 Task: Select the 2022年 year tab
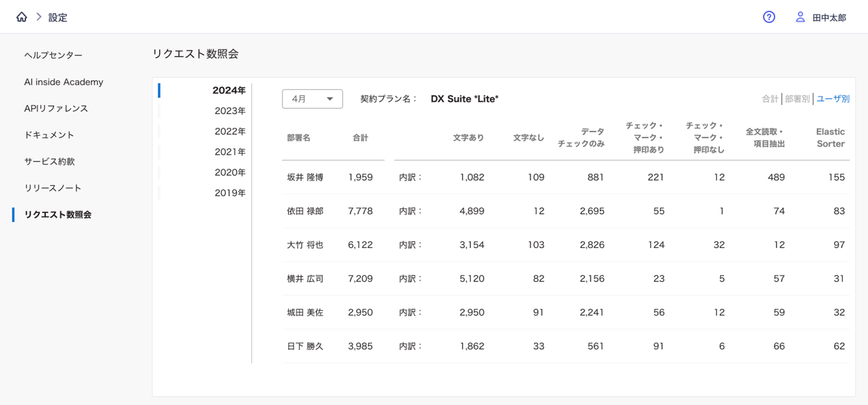[x=229, y=131]
